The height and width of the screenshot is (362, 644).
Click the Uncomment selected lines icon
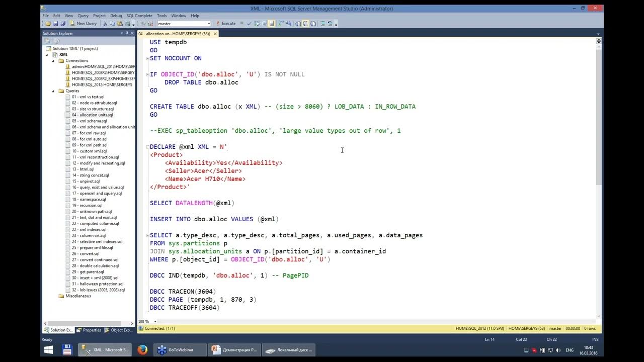pyautogui.click(x=331, y=24)
